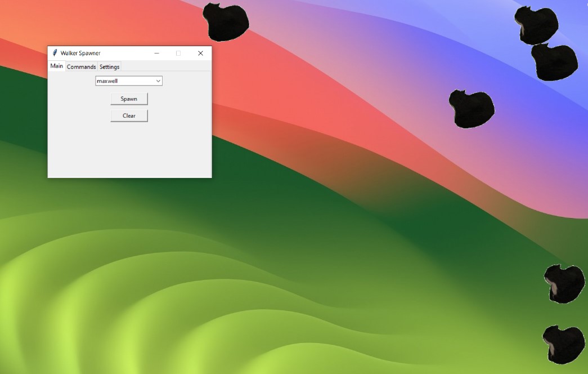Click the Spawn button
This screenshot has width=588, height=374.
tap(129, 99)
